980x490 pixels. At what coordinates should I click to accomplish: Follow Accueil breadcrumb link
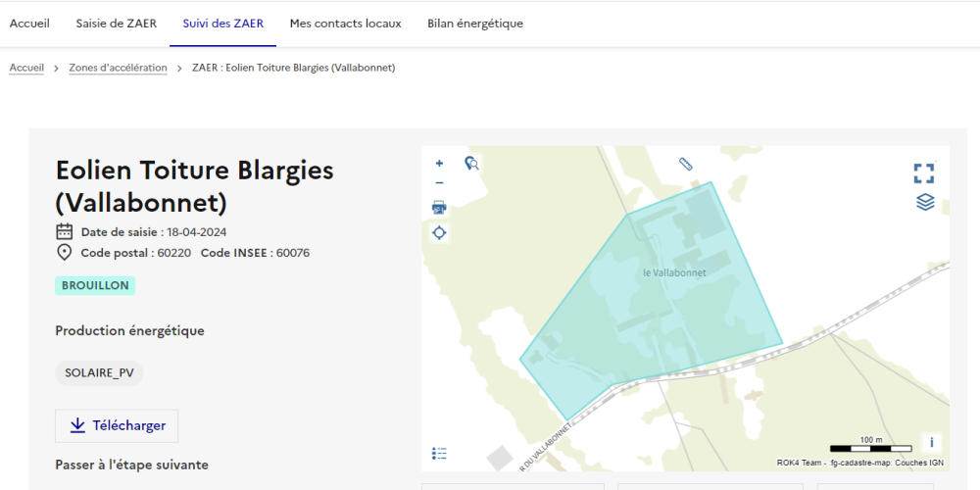click(x=26, y=68)
